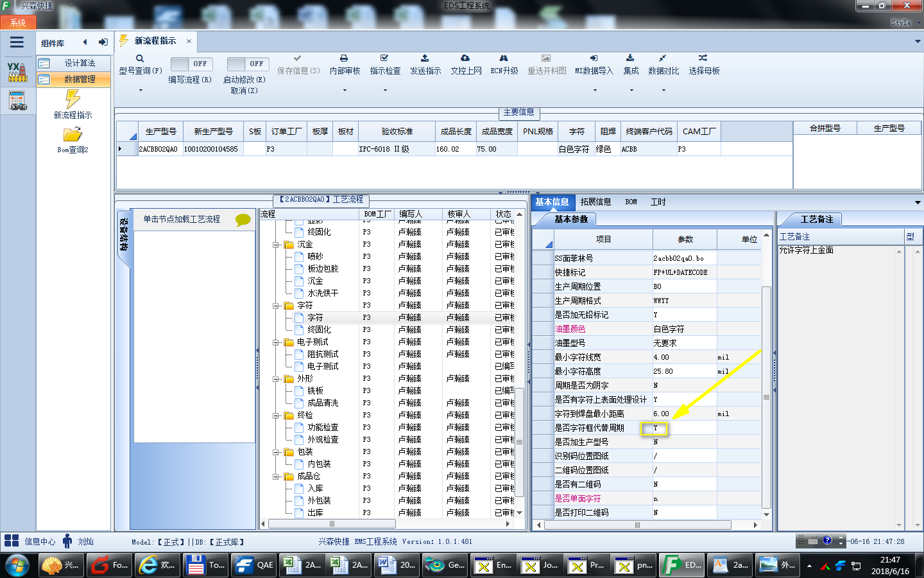
Task: Click the 验收标准 column header
Action: (x=397, y=131)
